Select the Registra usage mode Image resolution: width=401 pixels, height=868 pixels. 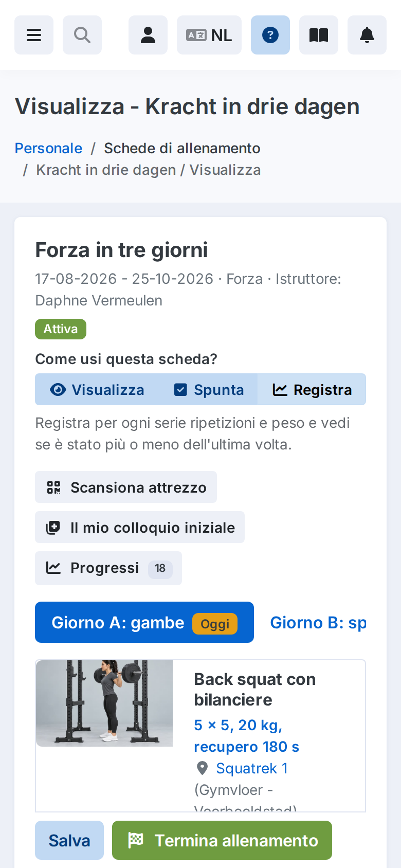(x=312, y=389)
